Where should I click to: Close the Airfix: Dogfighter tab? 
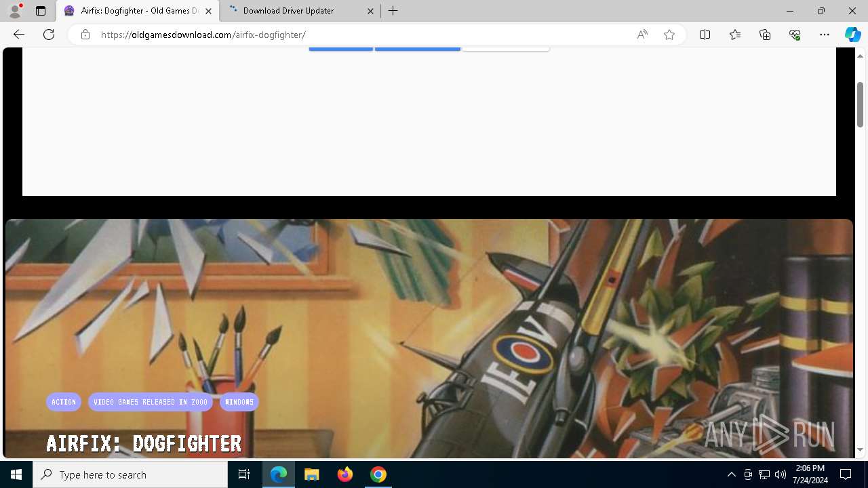coord(208,11)
